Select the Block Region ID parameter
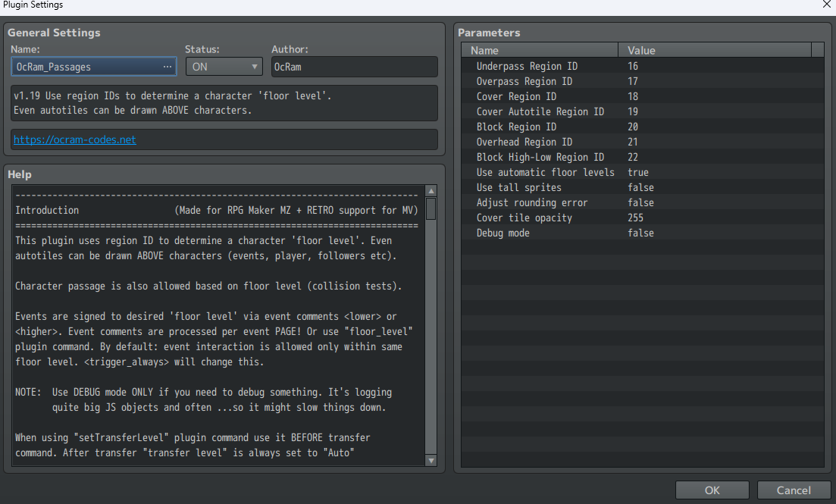Viewport: 836px width, 504px height. click(643, 127)
